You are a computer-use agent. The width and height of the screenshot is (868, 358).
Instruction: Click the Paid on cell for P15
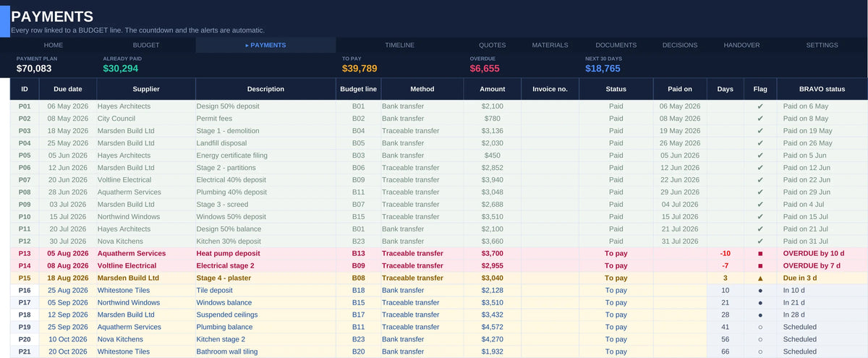coord(680,278)
